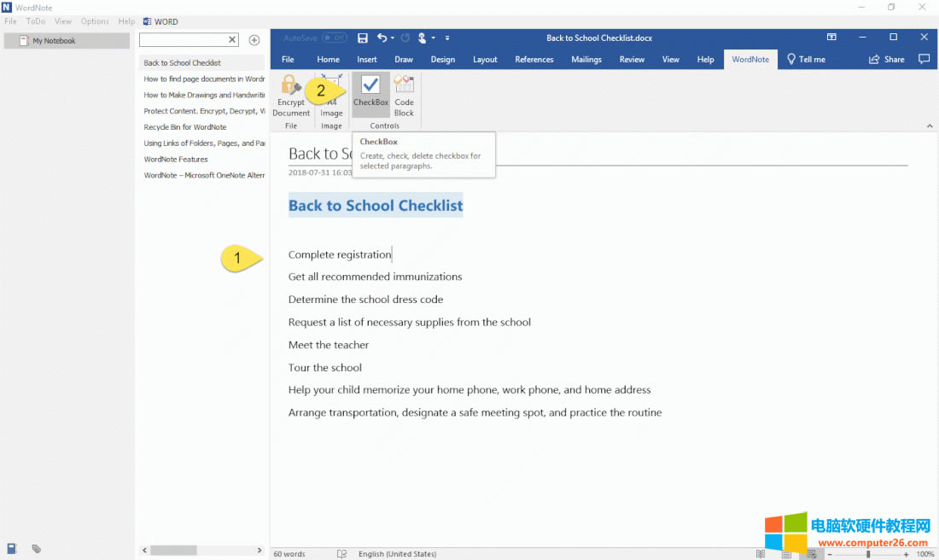Image resolution: width=939 pixels, height=560 pixels.
Task: Expand Customize Quick Access Toolbar dropdown
Action: coord(447,38)
